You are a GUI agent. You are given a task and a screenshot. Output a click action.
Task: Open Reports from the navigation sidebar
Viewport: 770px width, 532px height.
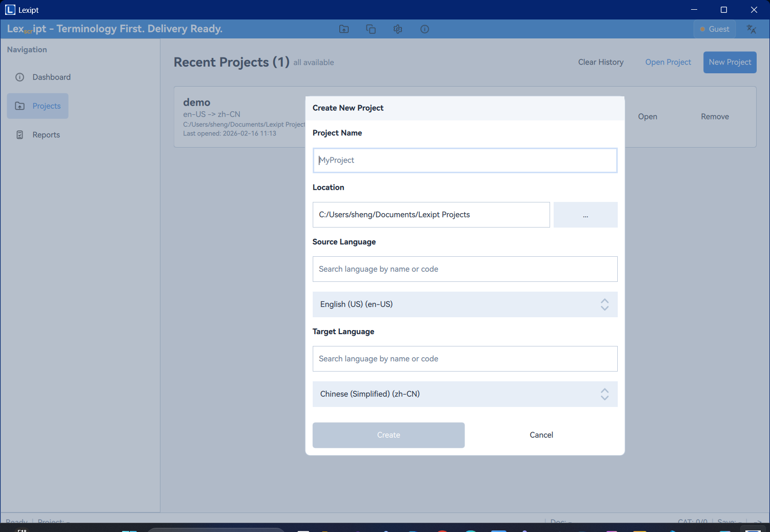pyautogui.click(x=46, y=135)
